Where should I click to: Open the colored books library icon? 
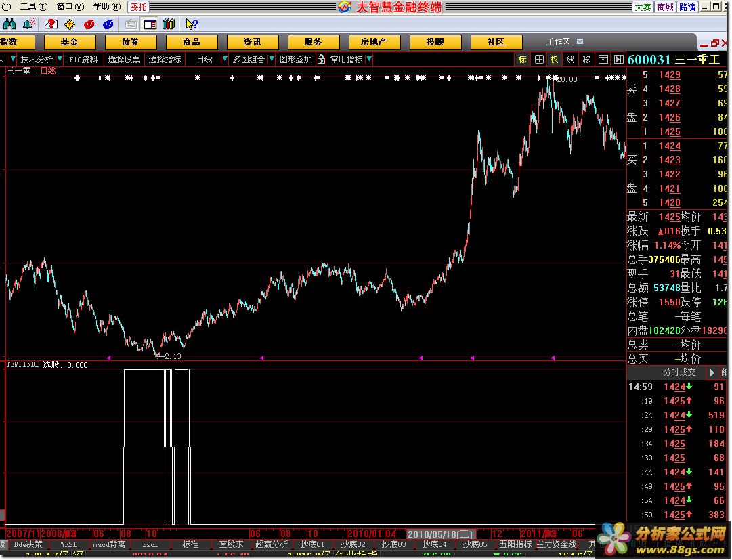point(169,24)
